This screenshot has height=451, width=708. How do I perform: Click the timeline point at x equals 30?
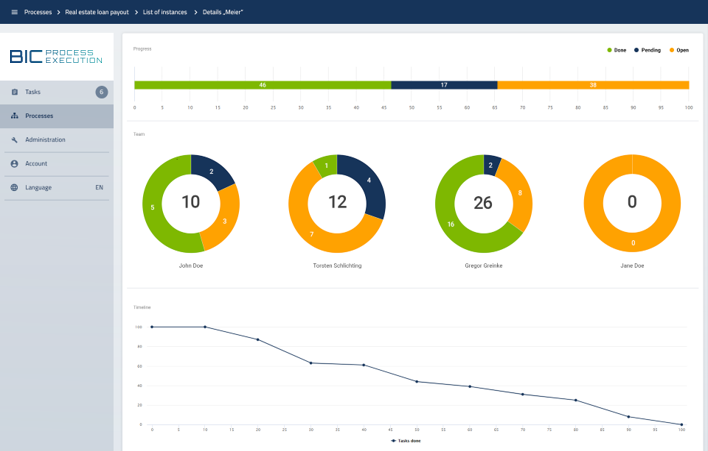point(311,363)
